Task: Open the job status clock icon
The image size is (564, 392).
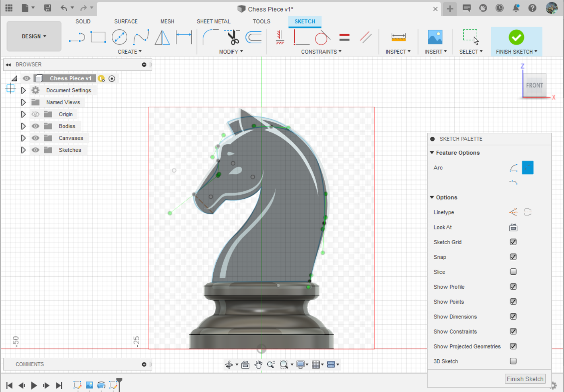Action: (x=500, y=8)
